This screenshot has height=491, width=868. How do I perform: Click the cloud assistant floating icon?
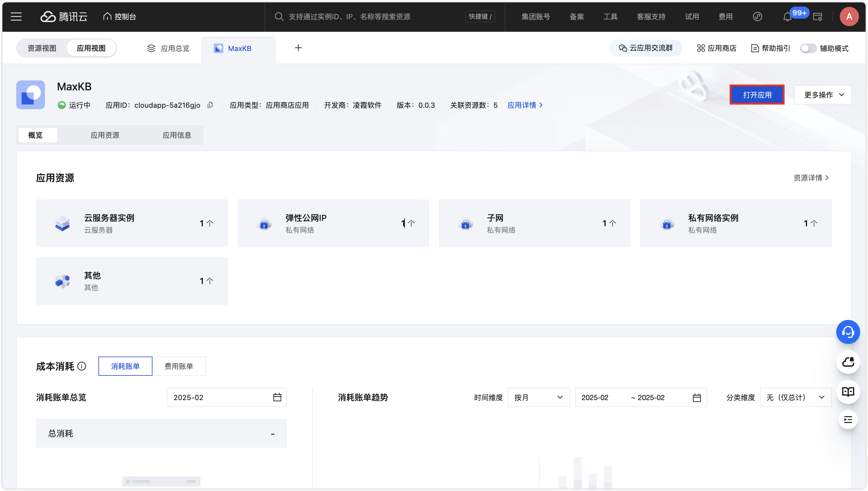[848, 362]
